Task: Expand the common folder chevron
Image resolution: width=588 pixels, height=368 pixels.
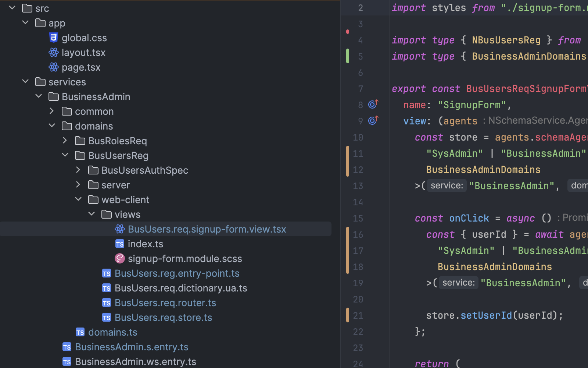Action: click(52, 111)
